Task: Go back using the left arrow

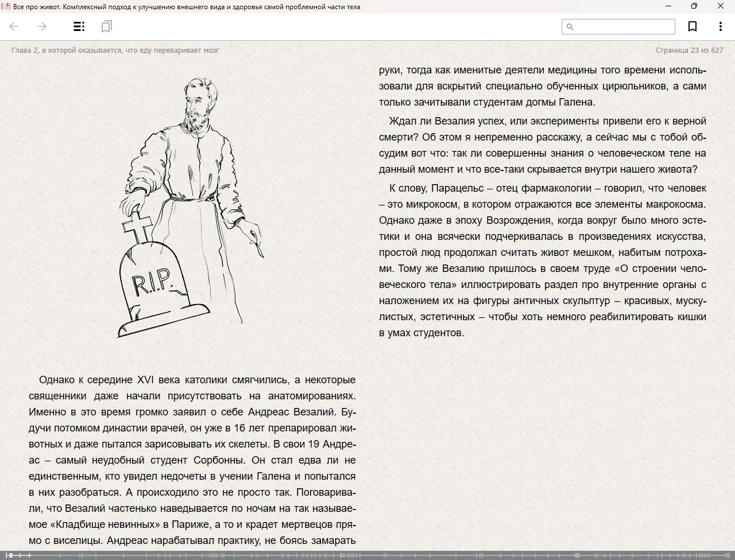Action: point(14,26)
